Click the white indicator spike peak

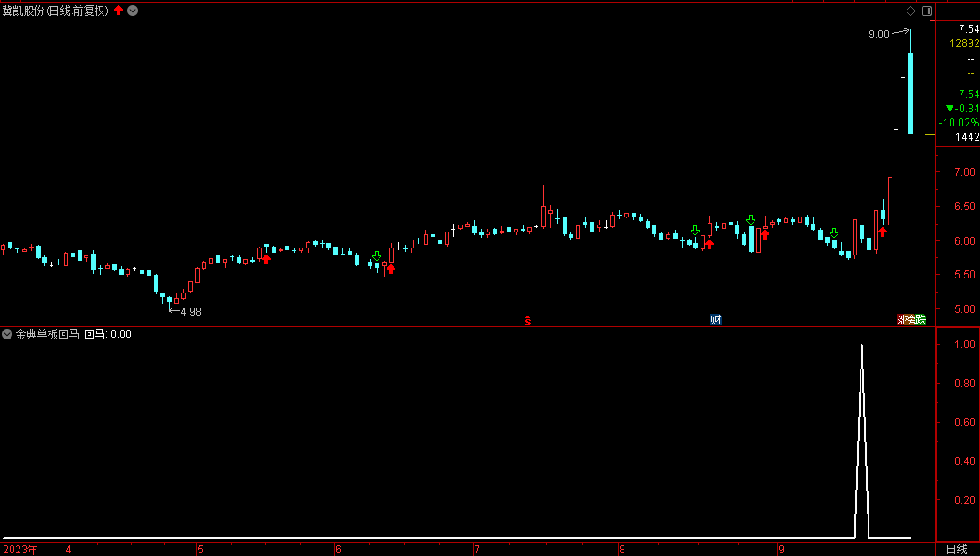pos(861,346)
